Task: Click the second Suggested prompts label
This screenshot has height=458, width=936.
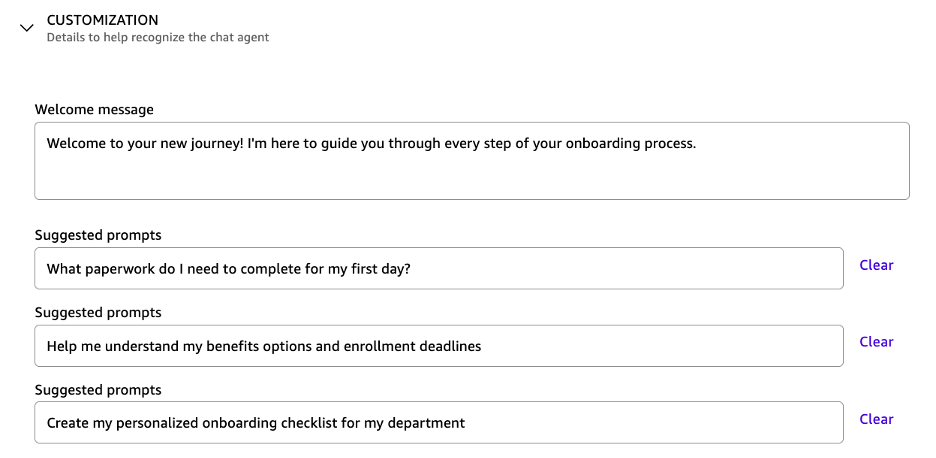Action: 98,312
